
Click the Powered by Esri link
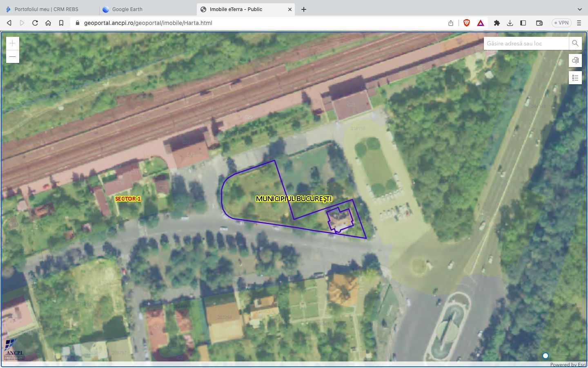point(568,364)
